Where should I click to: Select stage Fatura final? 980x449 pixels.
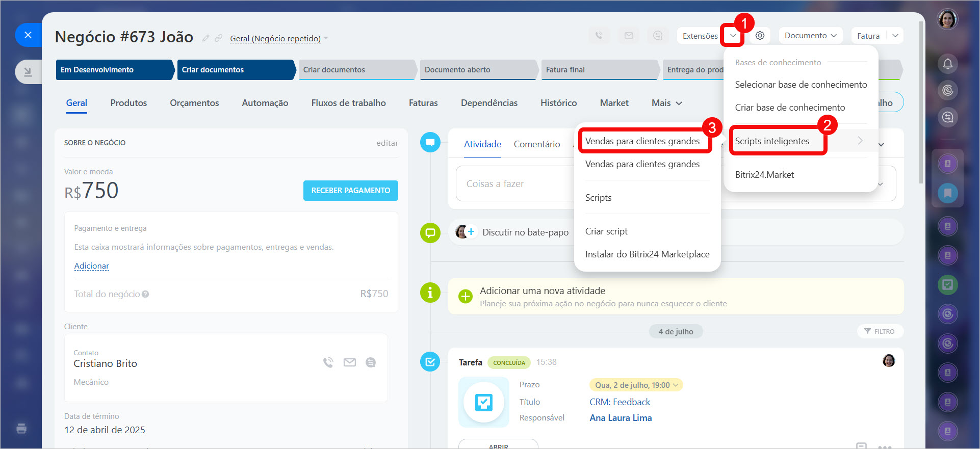(x=600, y=70)
